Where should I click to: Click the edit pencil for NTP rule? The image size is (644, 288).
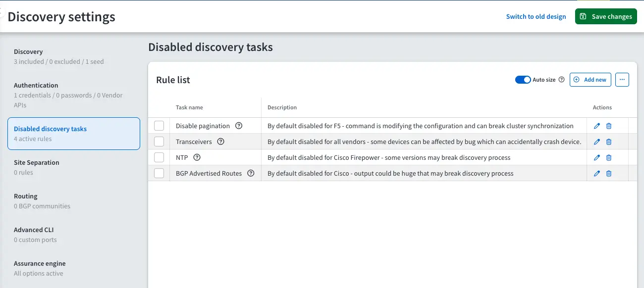[x=597, y=158]
